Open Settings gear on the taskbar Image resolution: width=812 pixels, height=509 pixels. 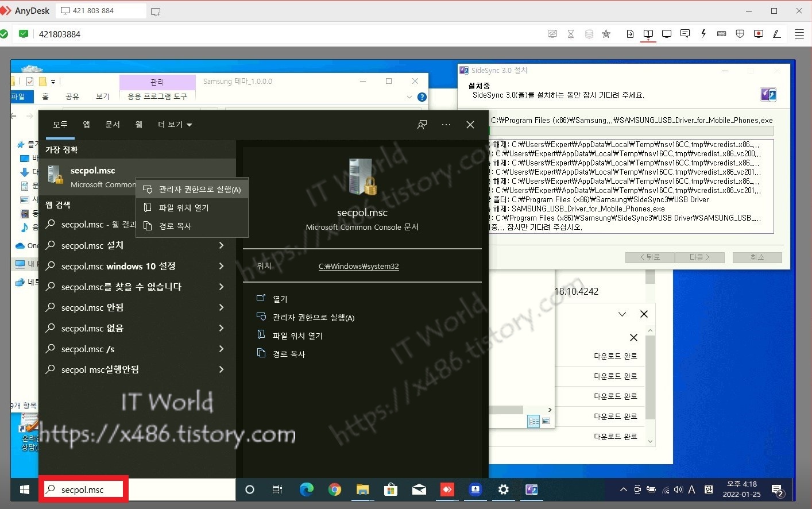tap(504, 489)
